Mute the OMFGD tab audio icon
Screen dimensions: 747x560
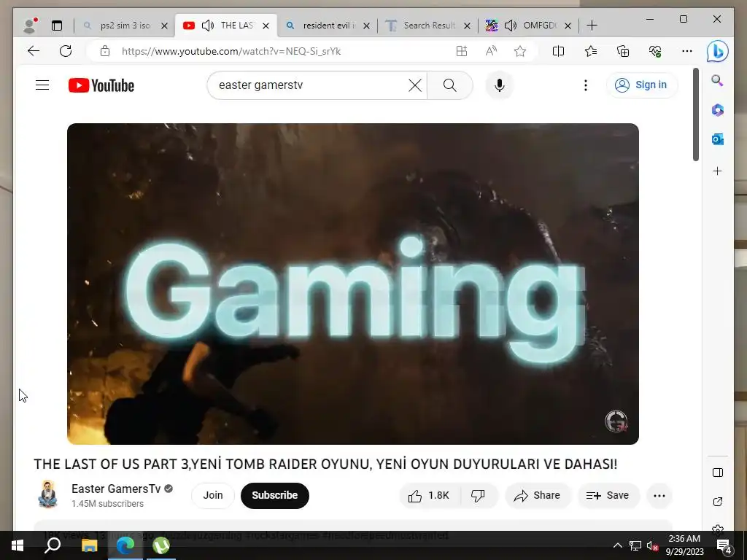point(510,26)
